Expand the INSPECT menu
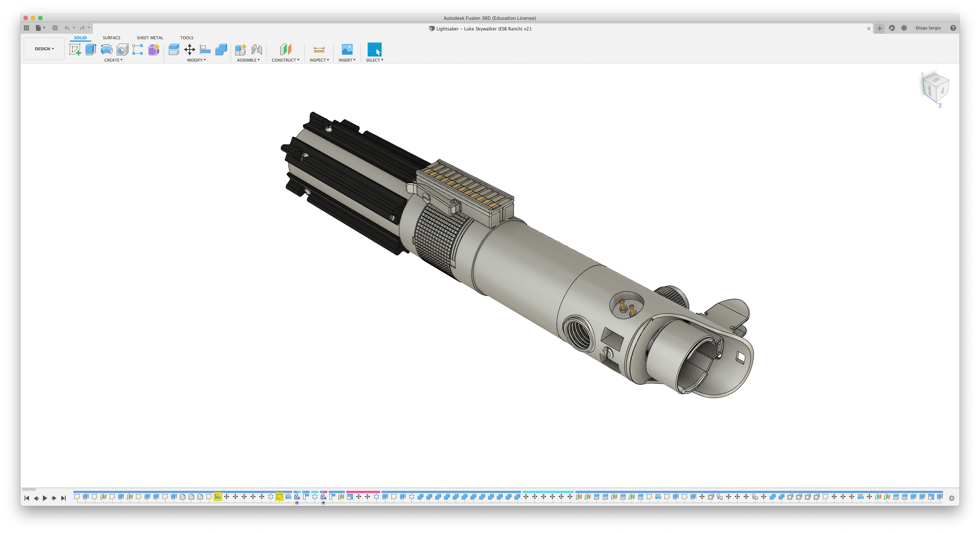Viewport: 980px width, 533px height. pos(319,60)
